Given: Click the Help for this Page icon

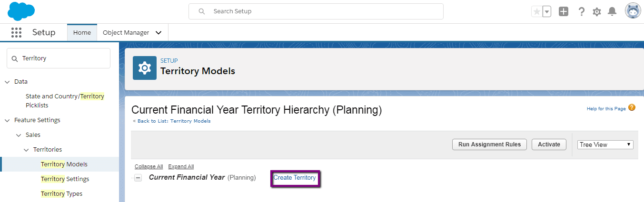Looking at the screenshot, I should click(x=632, y=108).
